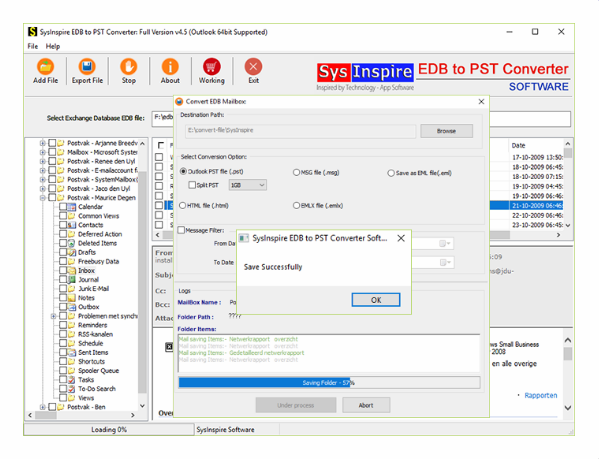Image resolution: width=599 pixels, height=459 pixels.
Task: Toggle the Split PST checkbox
Action: 192,185
